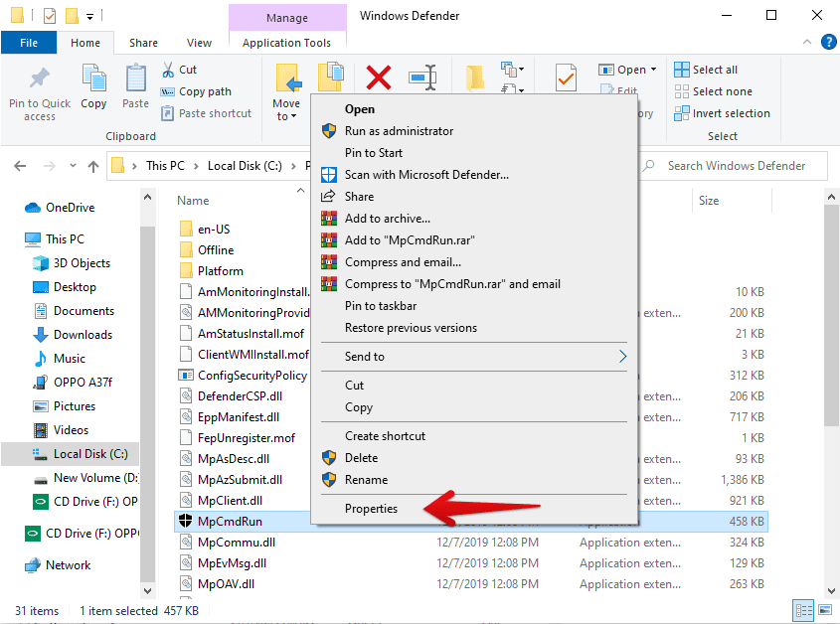Click the file list scrollbar down arrow

coord(831,591)
